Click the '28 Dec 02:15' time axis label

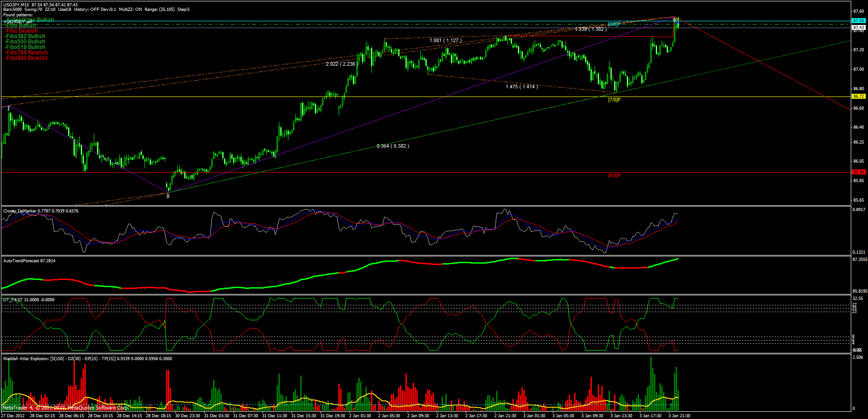[x=43, y=416]
